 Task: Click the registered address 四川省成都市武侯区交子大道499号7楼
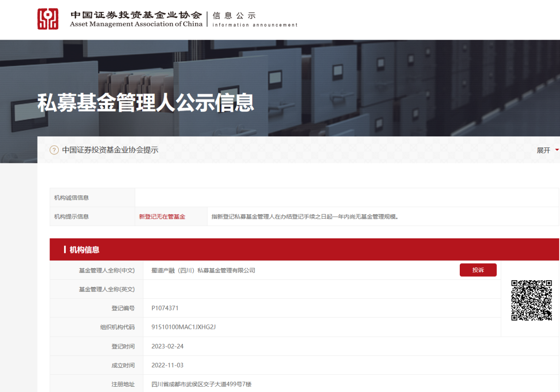(201, 384)
